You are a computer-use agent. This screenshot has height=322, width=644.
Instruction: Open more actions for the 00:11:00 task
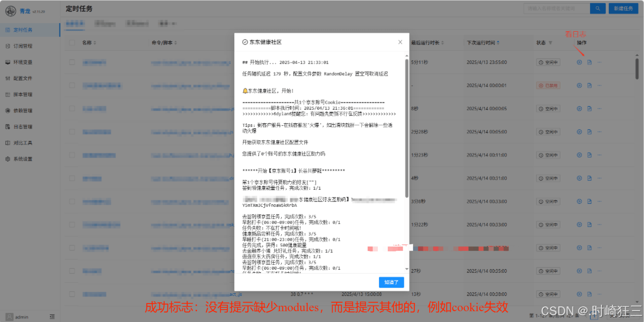coord(599,155)
